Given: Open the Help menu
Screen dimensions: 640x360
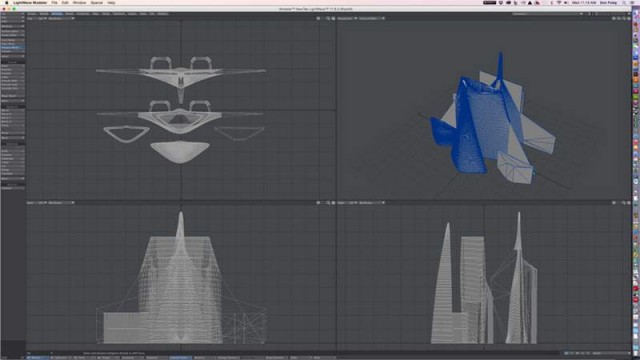Looking at the screenshot, I should (x=111, y=2).
